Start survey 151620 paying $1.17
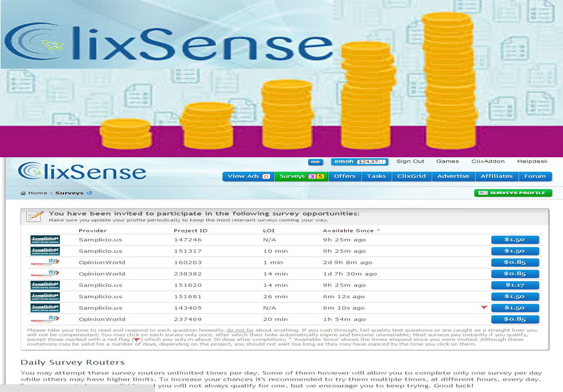 515,285
